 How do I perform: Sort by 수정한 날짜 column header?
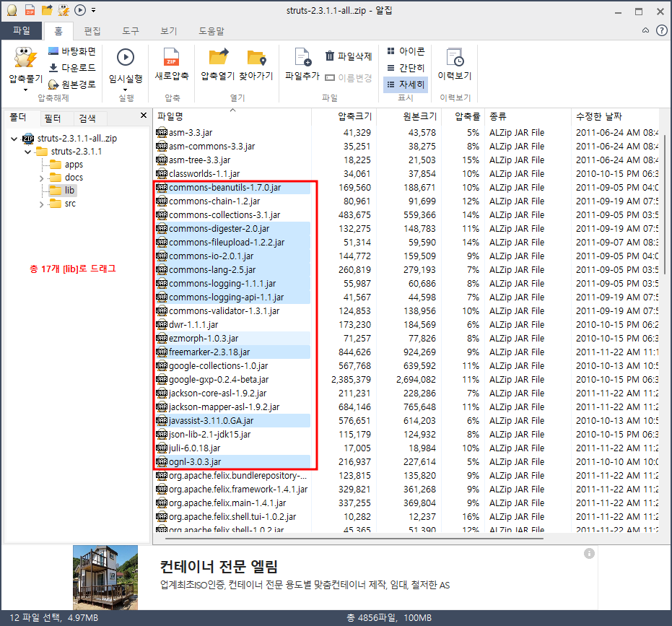coord(616,116)
